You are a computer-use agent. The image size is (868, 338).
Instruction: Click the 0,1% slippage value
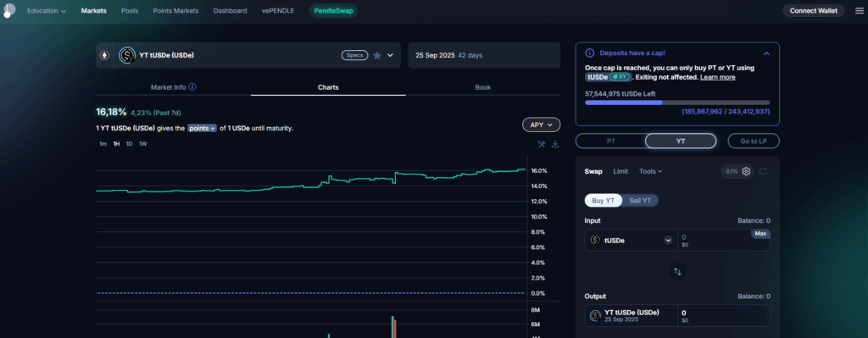click(x=732, y=171)
